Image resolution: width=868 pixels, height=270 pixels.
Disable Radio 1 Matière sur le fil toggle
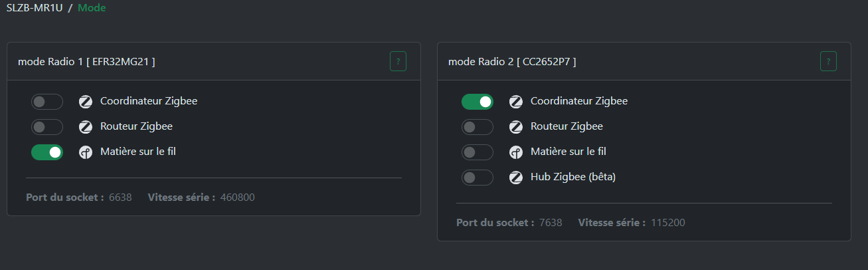point(47,152)
